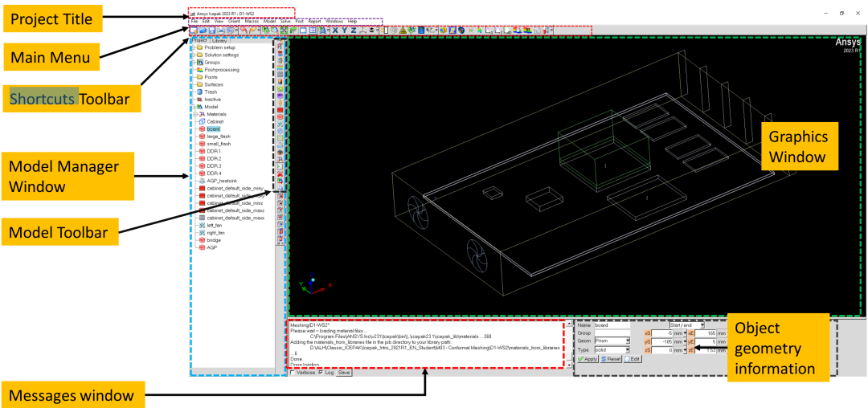
Task: Click the four-view window layout icon
Action: pyautogui.click(x=313, y=31)
